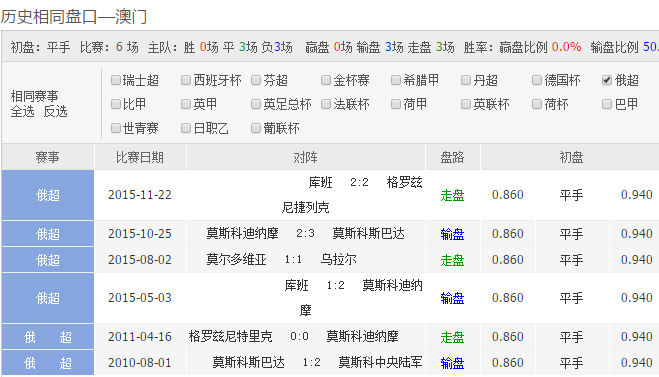
Task: Toggle the 法联杯 checkbox
Action: (x=326, y=104)
